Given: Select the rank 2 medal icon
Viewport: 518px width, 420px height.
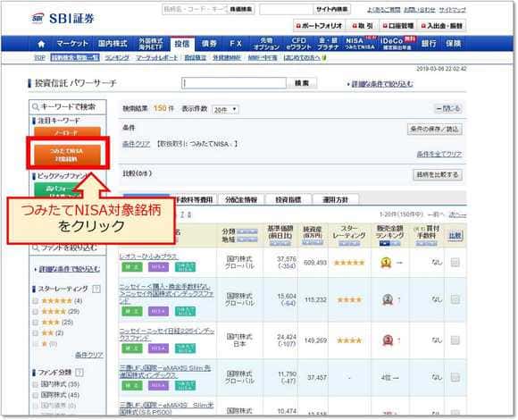Looking at the screenshot, I should [x=388, y=299].
